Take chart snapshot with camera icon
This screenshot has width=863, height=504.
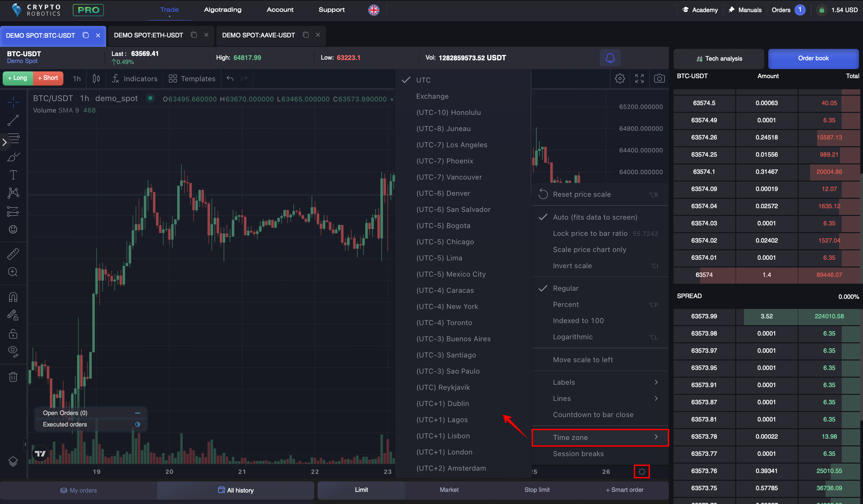click(659, 79)
